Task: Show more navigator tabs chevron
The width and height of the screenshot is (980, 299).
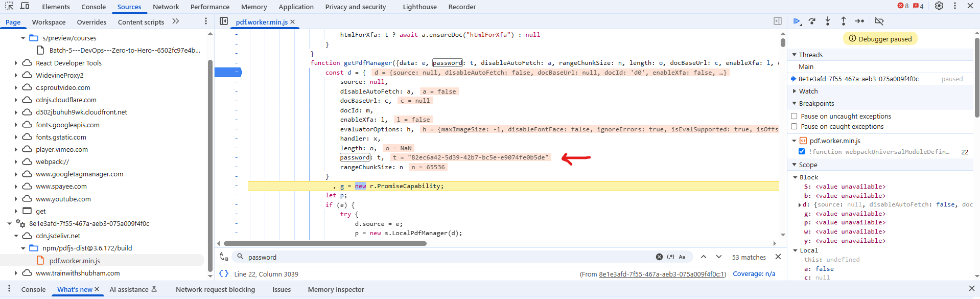Action: click(176, 21)
